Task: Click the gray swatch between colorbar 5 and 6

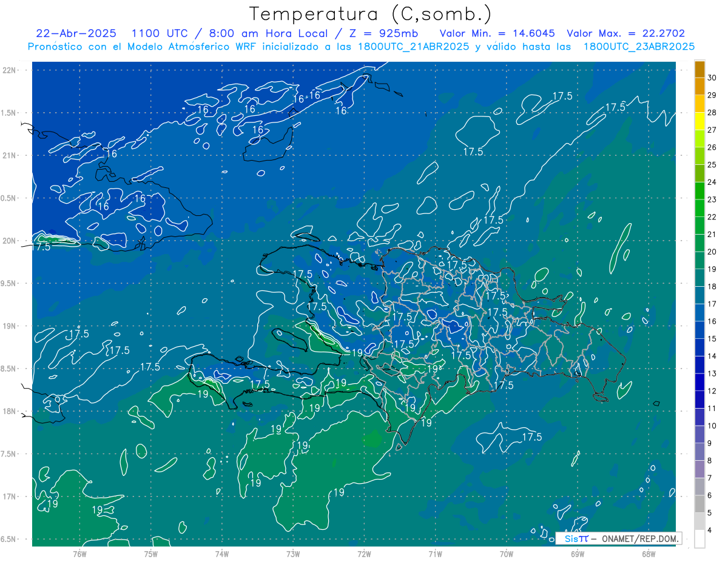Action: [x=699, y=504]
